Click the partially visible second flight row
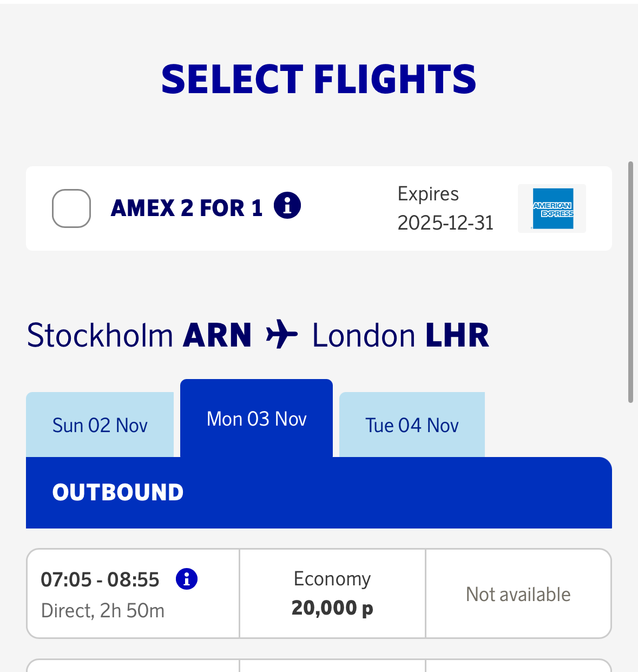 [319, 666]
